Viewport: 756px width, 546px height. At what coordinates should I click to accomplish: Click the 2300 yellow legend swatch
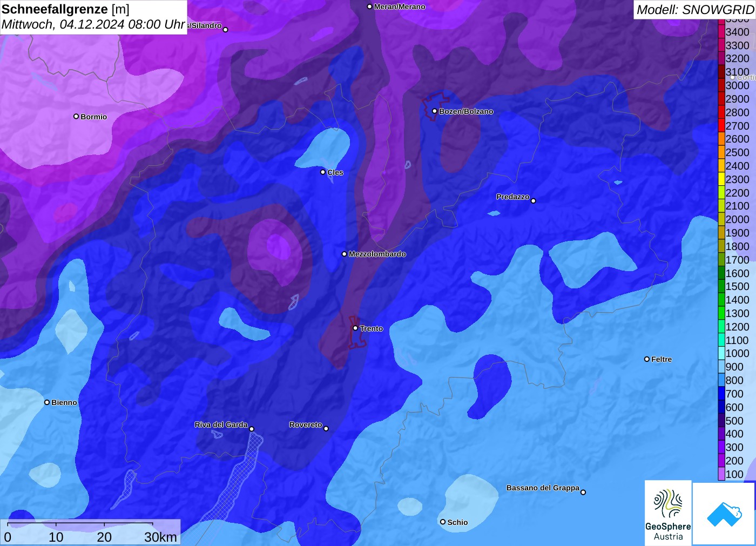pyautogui.click(x=721, y=179)
